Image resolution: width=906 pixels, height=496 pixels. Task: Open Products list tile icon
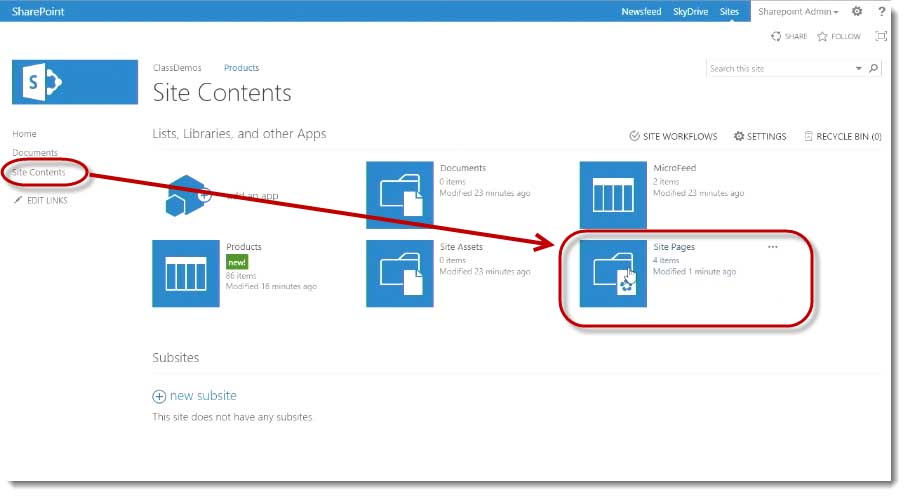point(186,273)
